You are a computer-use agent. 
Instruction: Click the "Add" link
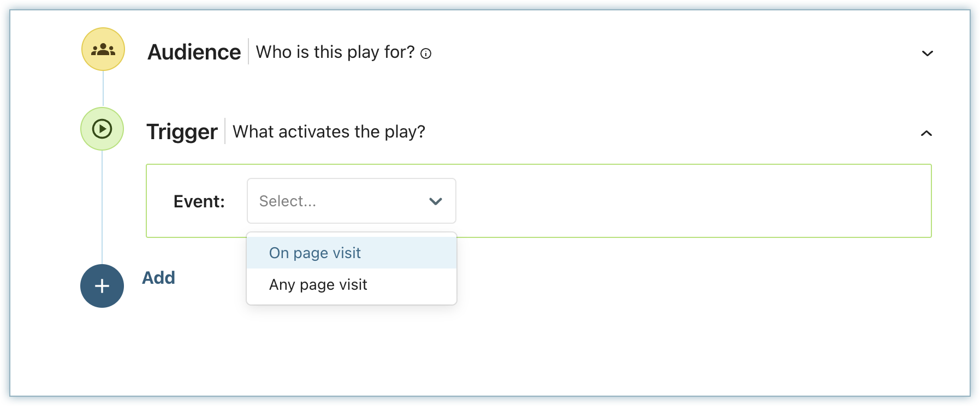pos(158,278)
